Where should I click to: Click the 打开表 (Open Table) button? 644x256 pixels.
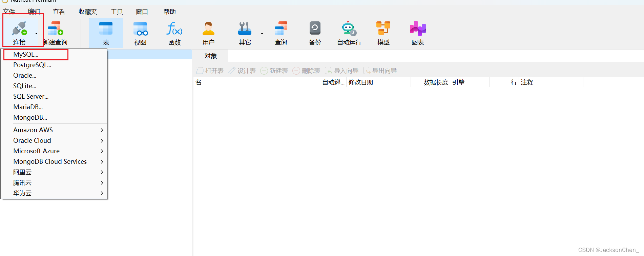pos(210,71)
